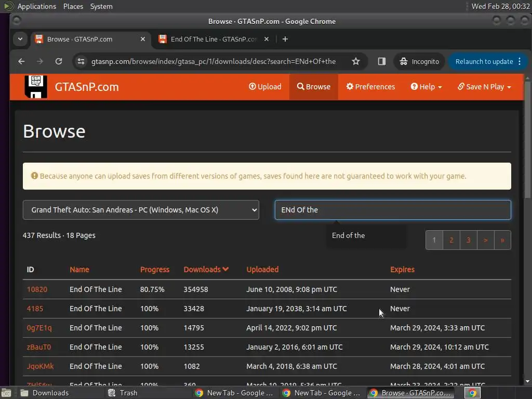Click the warning icon in the yellow notice
The width and height of the screenshot is (532, 399).
34,176
